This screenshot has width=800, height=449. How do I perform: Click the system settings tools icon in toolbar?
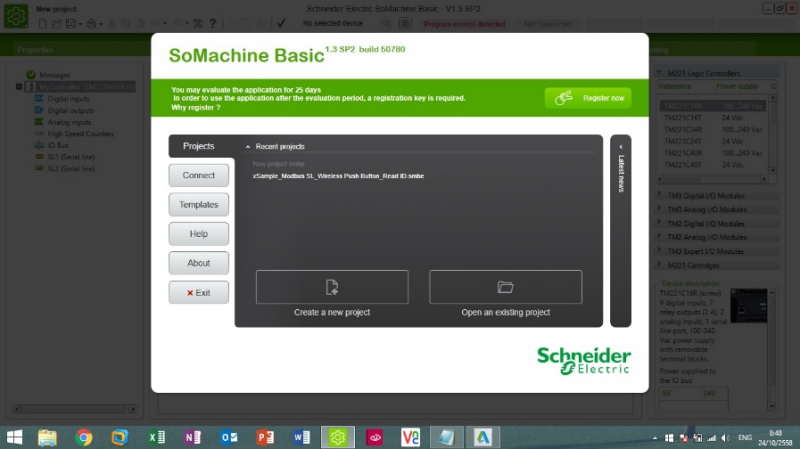[x=198, y=23]
